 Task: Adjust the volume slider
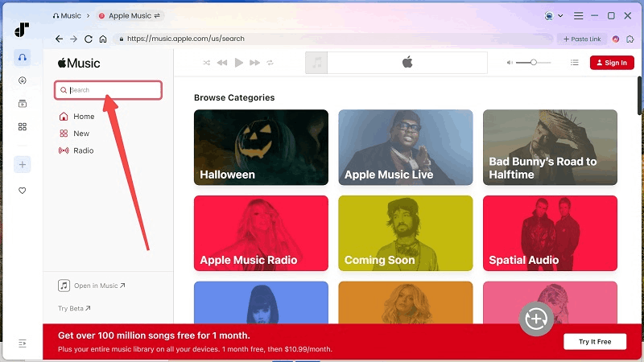tap(533, 63)
